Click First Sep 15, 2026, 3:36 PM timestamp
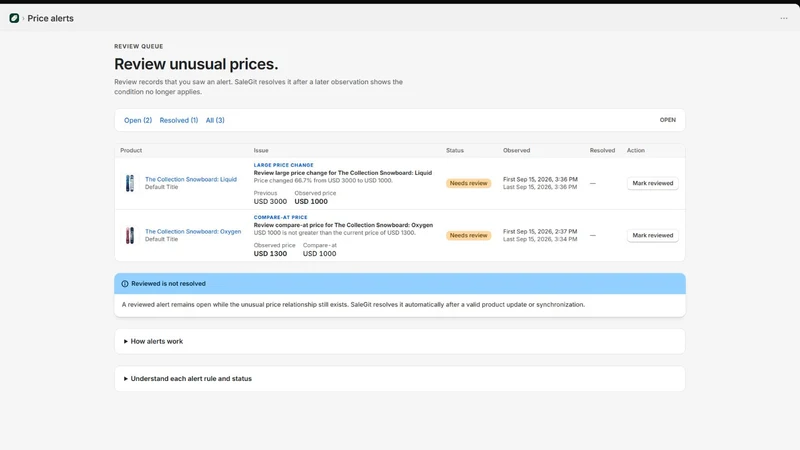This screenshot has height=450, width=800. tap(540, 179)
